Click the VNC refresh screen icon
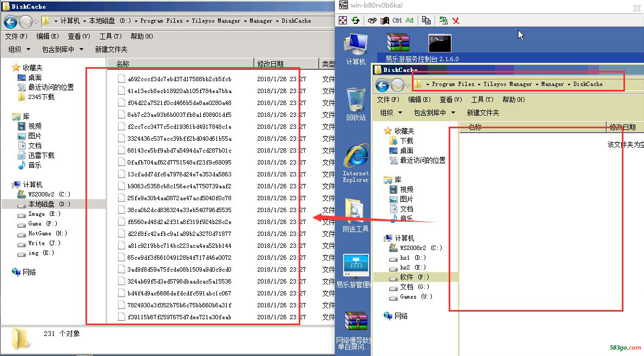The height and width of the screenshot is (356, 644). pos(356,21)
